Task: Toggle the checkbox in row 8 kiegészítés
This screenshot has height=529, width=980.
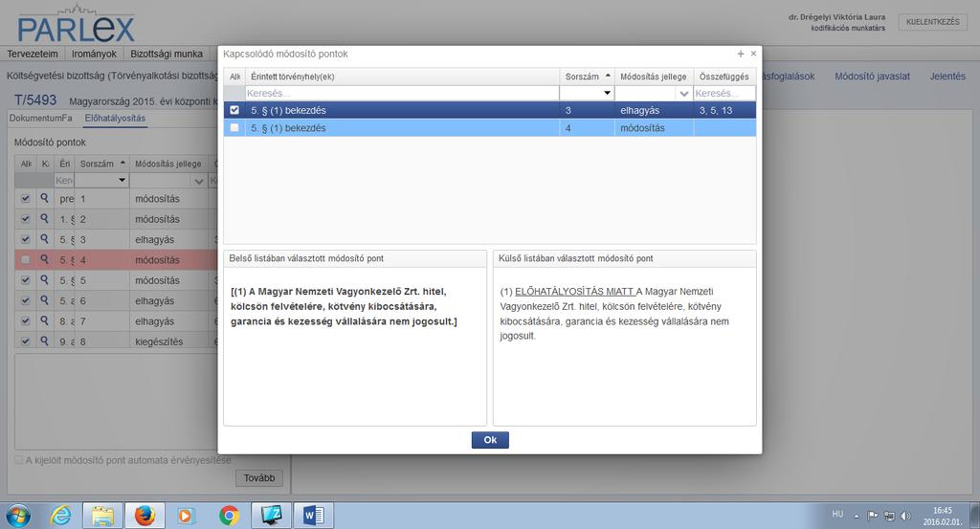Action: tap(26, 342)
